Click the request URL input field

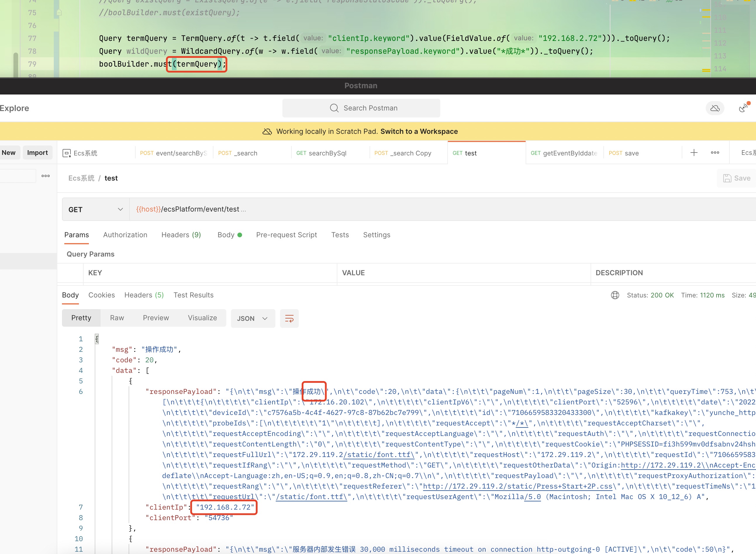click(443, 209)
